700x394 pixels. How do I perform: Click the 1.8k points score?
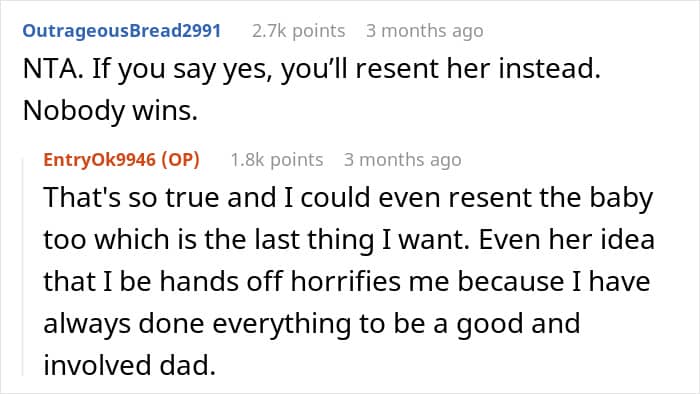pos(277,160)
